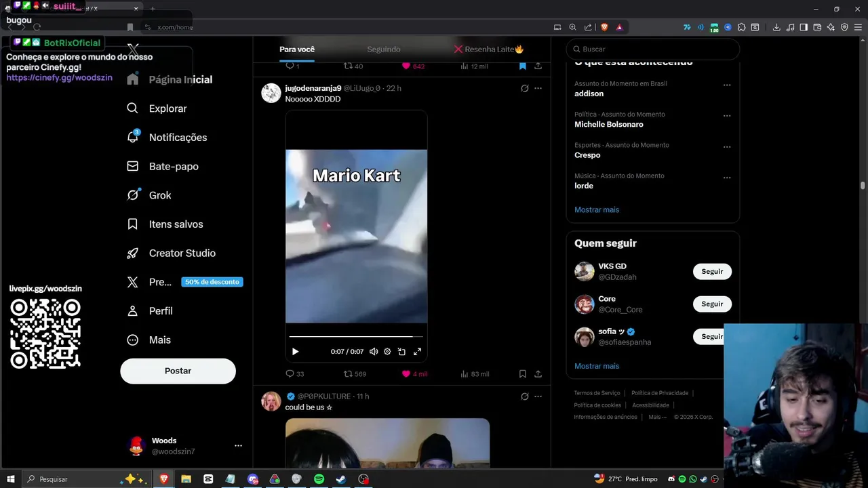Follow Core using the Seguir button
The image size is (868, 488).
[712, 304]
